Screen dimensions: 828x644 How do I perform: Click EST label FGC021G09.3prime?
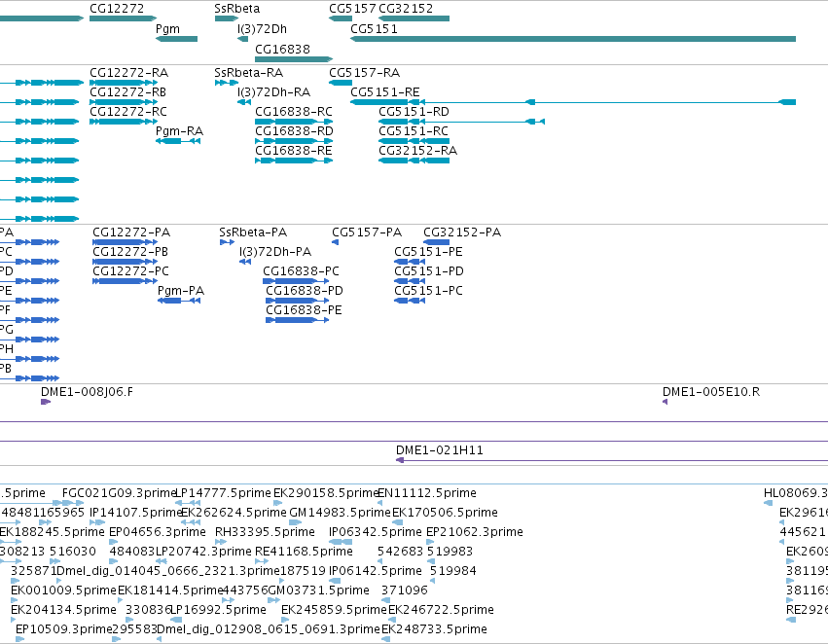[119, 493]
